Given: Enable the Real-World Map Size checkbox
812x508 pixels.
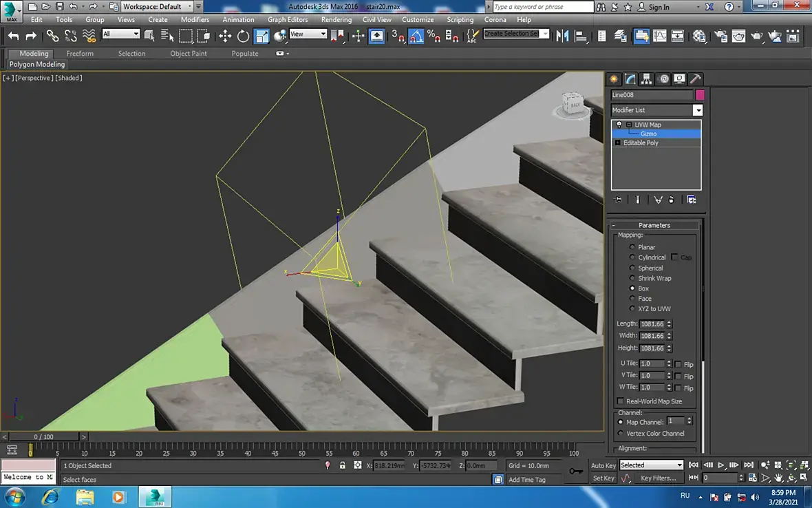Looking at the screenshot, I should pyautogui.click(x=620, y=401).
